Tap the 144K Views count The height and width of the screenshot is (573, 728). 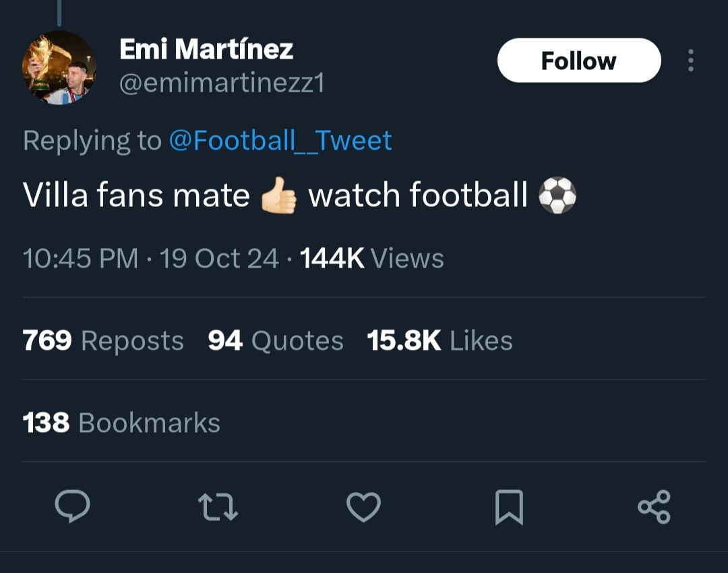pyautogui.click(x=372, y=258)
